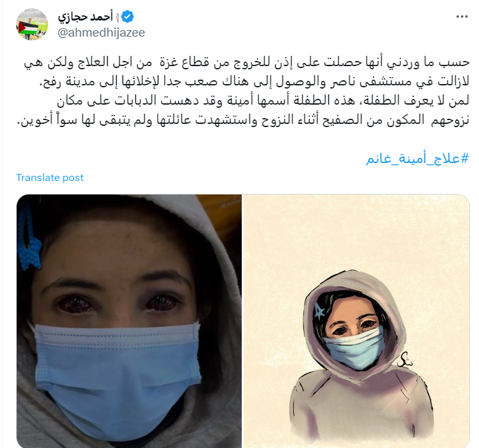Image resolution: width=479 pixels, height=448 pixels.
Task: Click the blue star hair clip in the photo
Action: tap(28, 240)
